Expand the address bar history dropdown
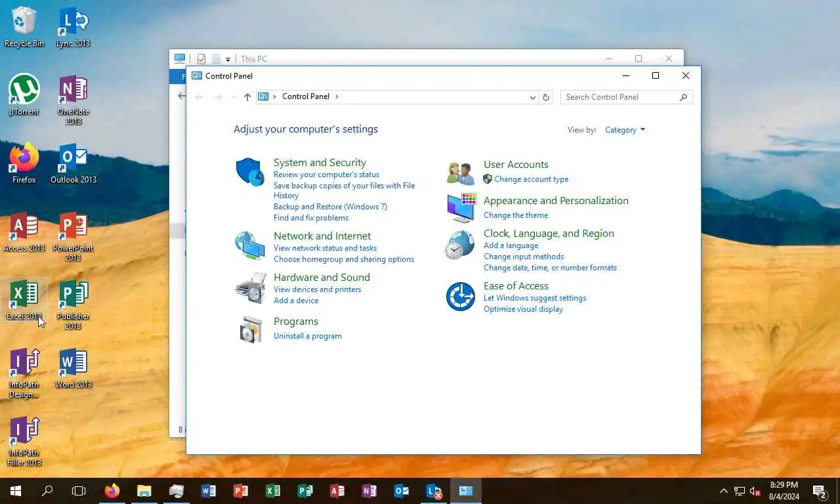The height and width of the screenshot is (504, 840). tap(533, 97)
